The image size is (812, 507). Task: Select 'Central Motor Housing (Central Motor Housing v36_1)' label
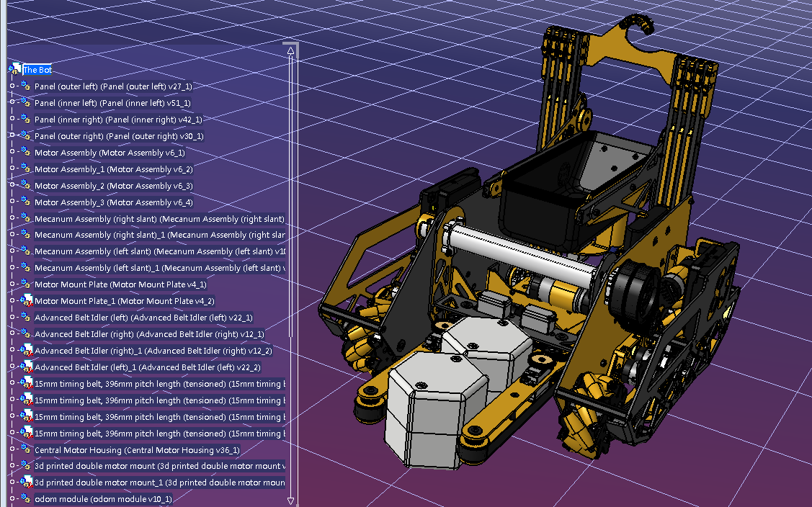click(x=137, y=450)
